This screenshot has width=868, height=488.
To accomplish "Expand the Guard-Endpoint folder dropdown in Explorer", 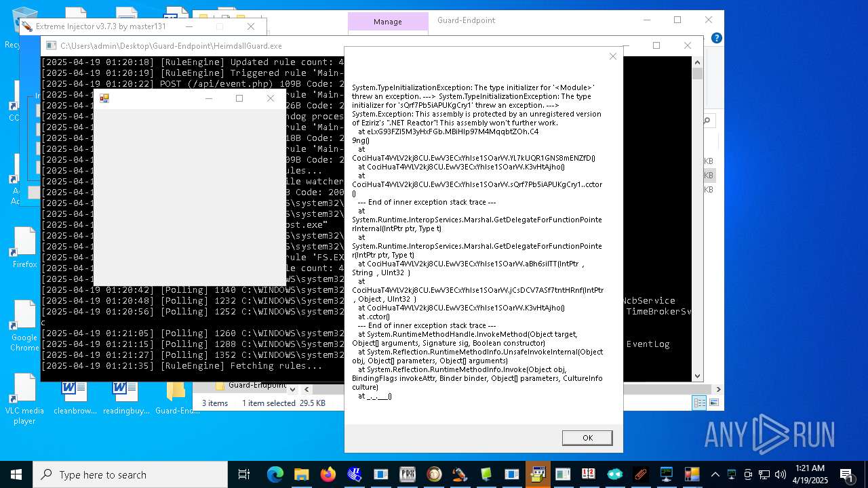I will tap(292, 389).
